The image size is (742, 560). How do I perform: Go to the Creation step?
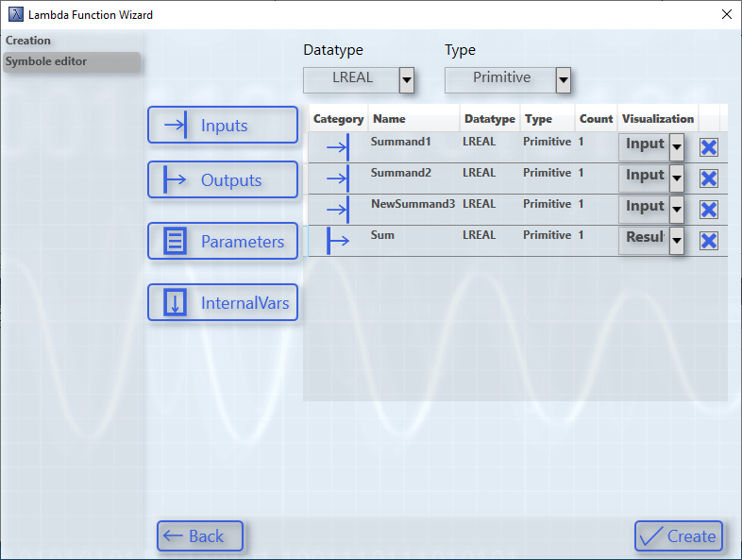(28, 41)
